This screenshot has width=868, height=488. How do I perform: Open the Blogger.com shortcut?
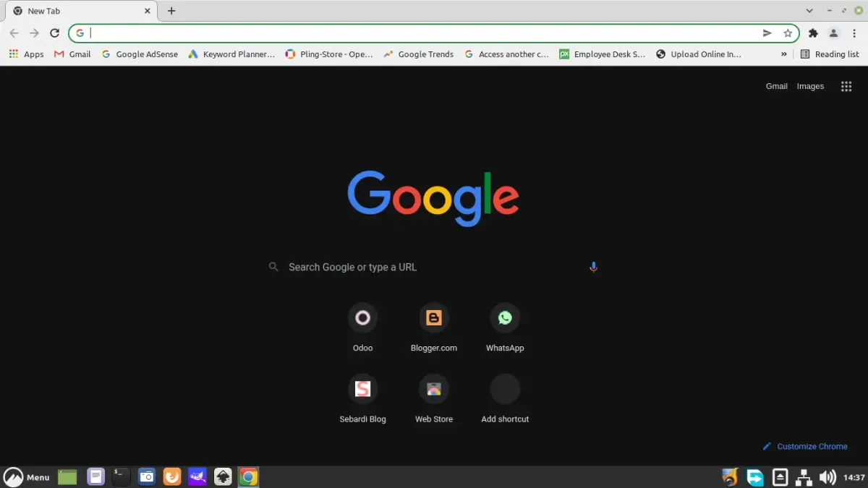click(x=434, y=328)
